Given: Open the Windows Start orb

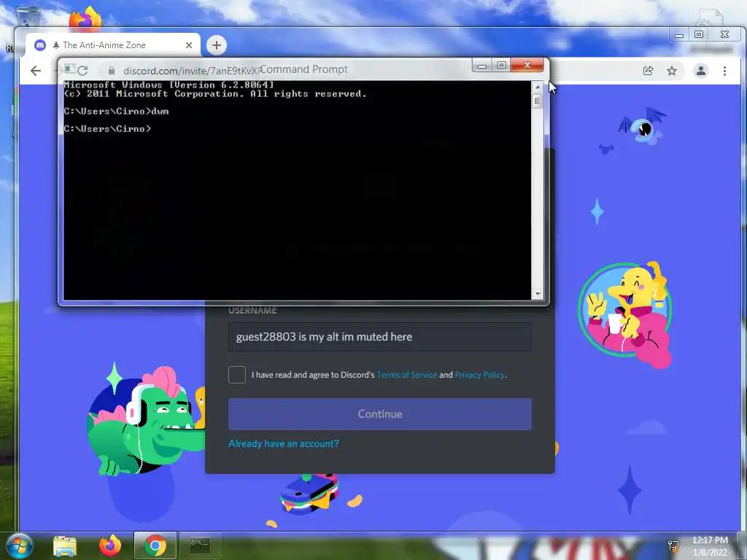Looking at the screenshot, I should (20, 546).
